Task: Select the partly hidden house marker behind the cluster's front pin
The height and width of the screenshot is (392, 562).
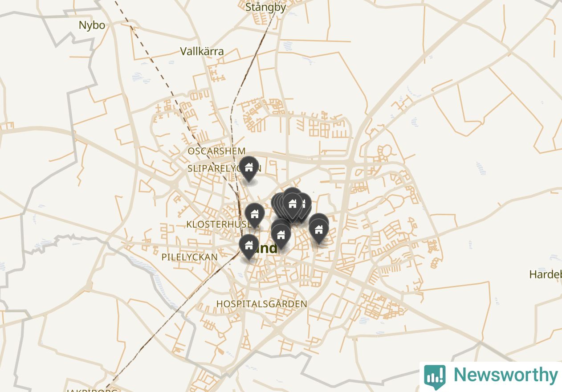Action: 305,203
